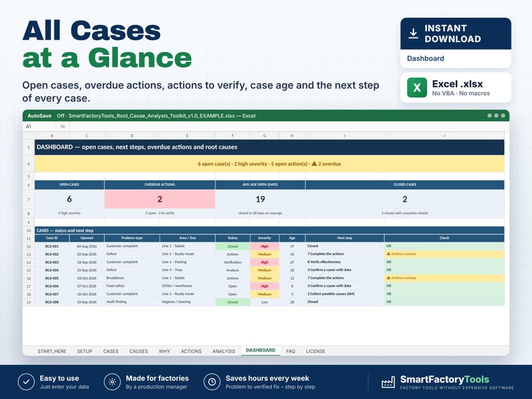Viewport: 532px width, 399px height.
Task: Click the Check column header
Action: (444, 238)
